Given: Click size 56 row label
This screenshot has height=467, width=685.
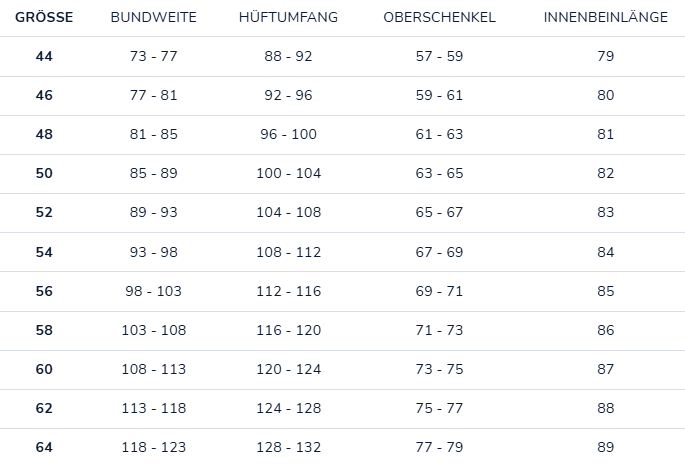Looking at the screenshot, I should (44, 291).
